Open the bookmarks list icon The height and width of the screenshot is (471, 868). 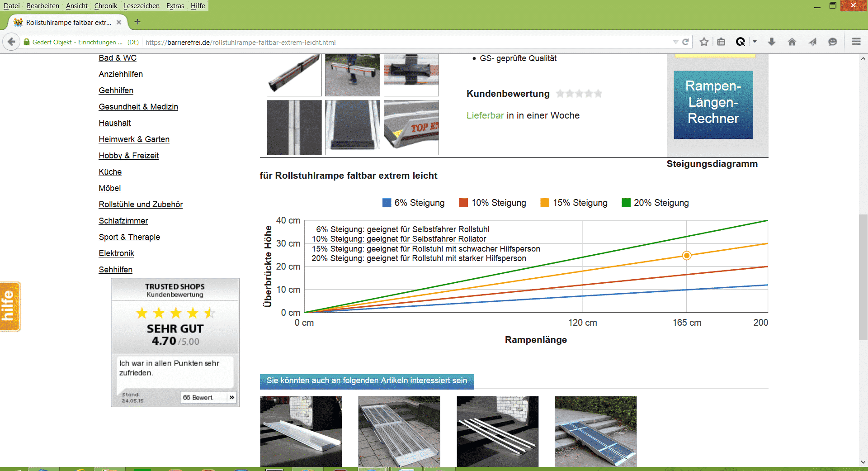pyautogui.click(x=721, y=42)
